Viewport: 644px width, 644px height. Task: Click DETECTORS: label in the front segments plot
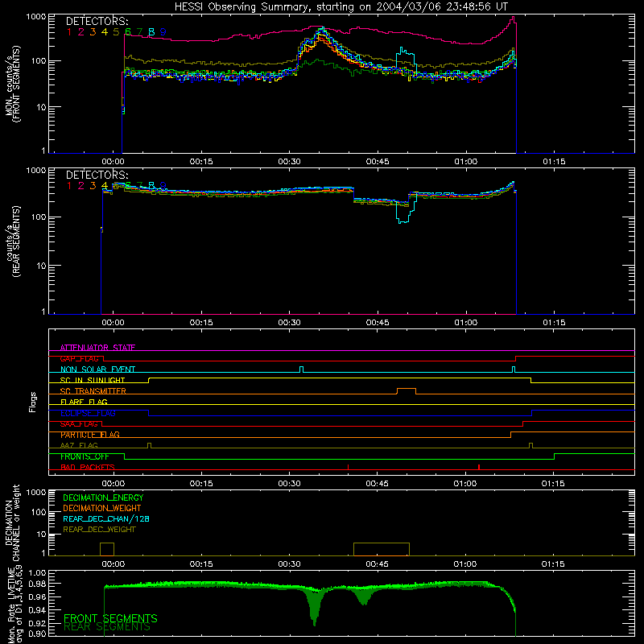97,22
